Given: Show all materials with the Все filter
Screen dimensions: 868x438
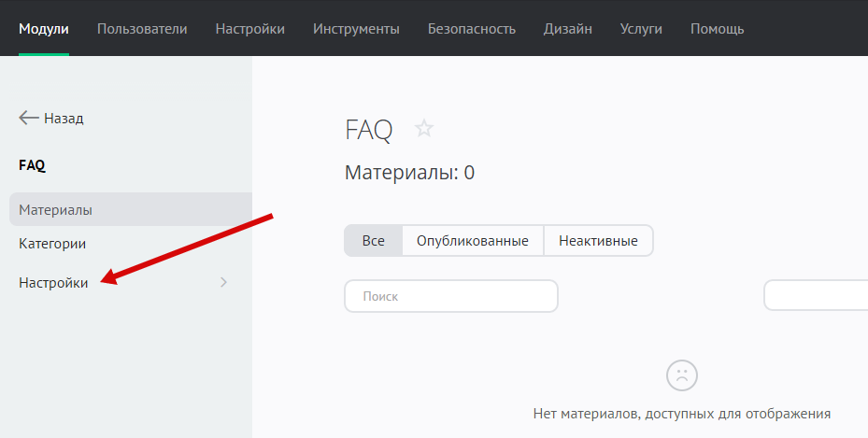Looking at the screenshot, I should click(373, 241).
